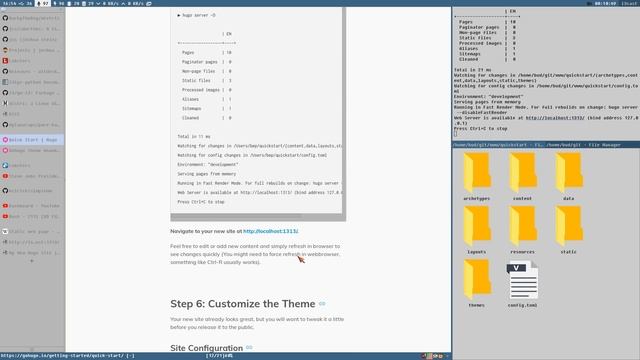This screenshot has width=640, height=360.
Task: Switch to Quick Start | Hugo tab
Action: pos(32,140)
